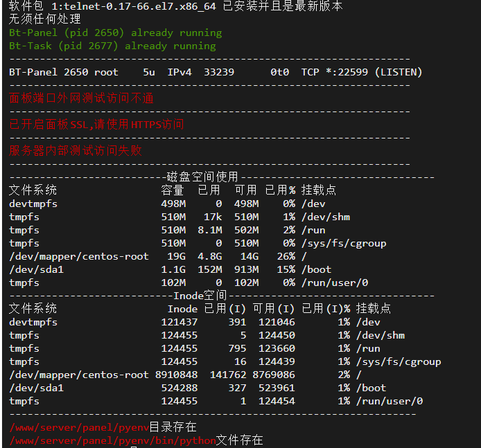Click the '/run/user/0' mount point in the disk table
The width and height of the screenshot is (481, 448).
[335, 283]
